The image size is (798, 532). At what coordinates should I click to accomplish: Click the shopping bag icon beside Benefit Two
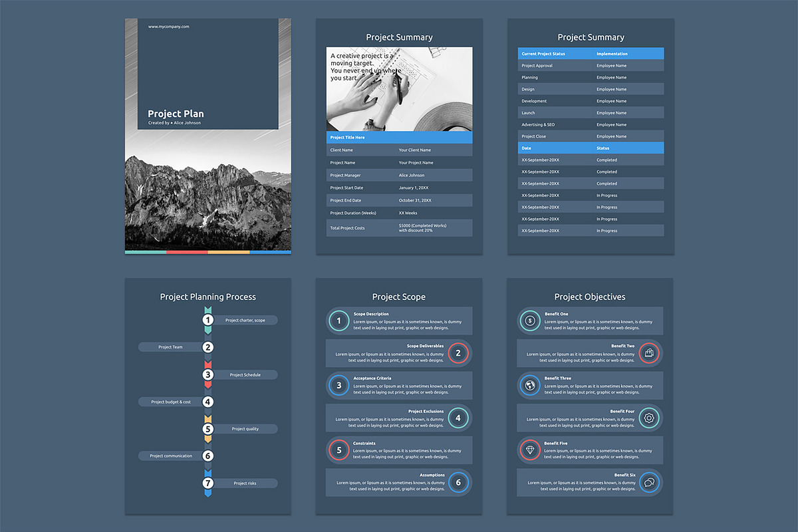(650, 353)
